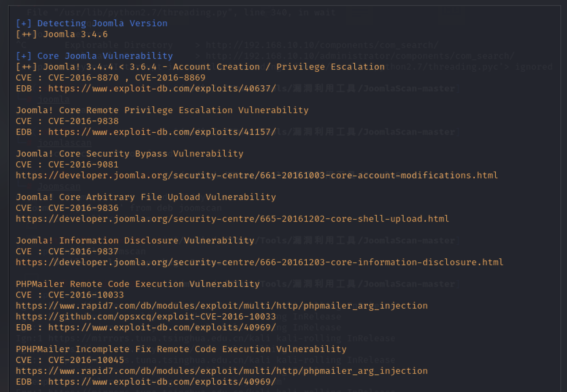Image resolution: width=567 pixels, height=392 pixels.
Task: Select the 'Joomla 3.4.6' version line
Action: (x=62, y=34)
